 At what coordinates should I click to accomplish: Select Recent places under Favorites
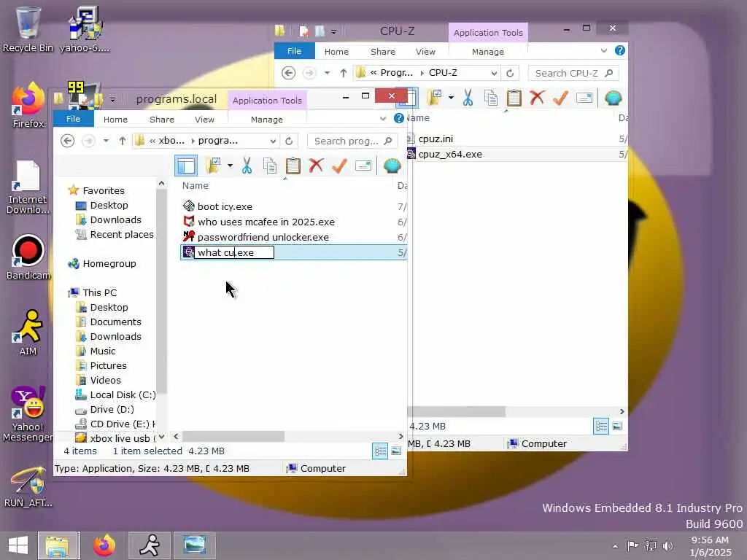pos(122,234)
